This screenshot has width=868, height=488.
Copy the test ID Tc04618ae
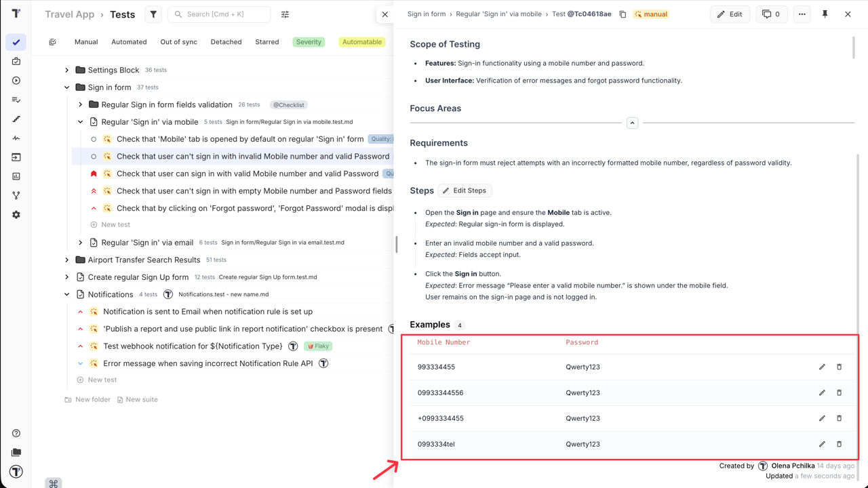point(623,14)
